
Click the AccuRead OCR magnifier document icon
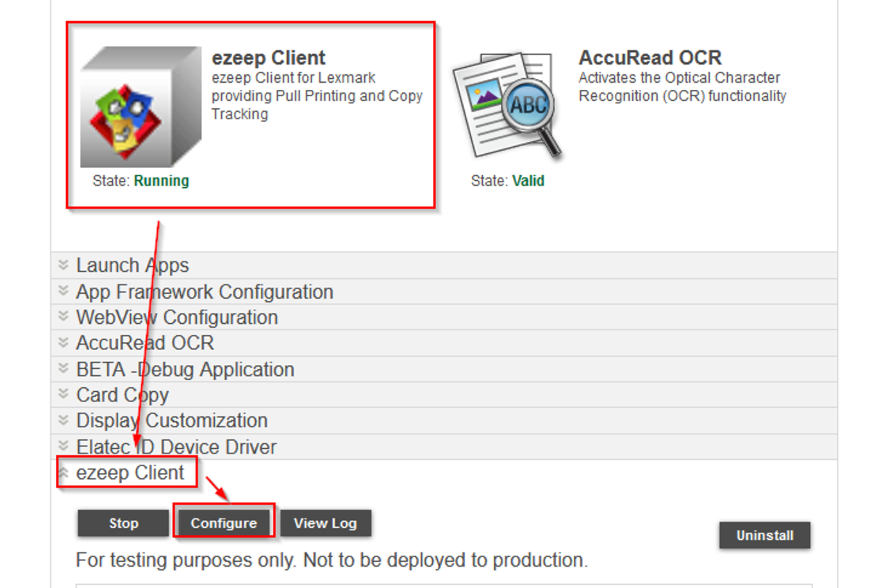[x=507, y=106]
